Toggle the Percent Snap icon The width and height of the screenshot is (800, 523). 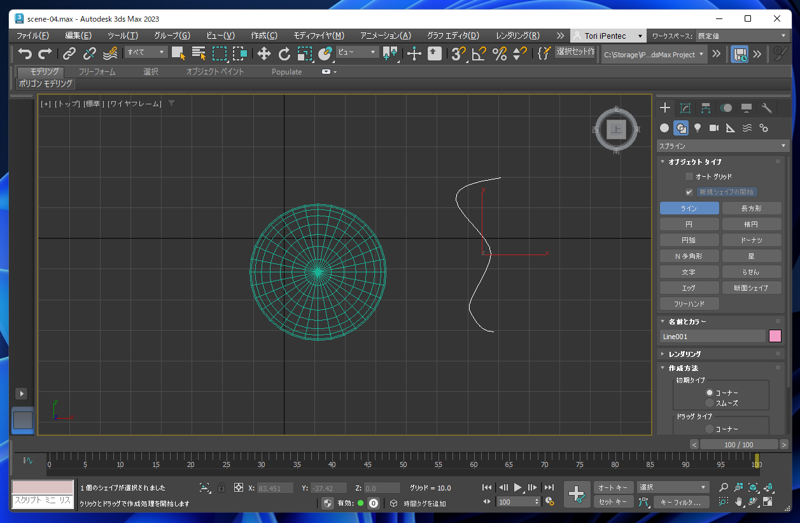tap(499, 54)
